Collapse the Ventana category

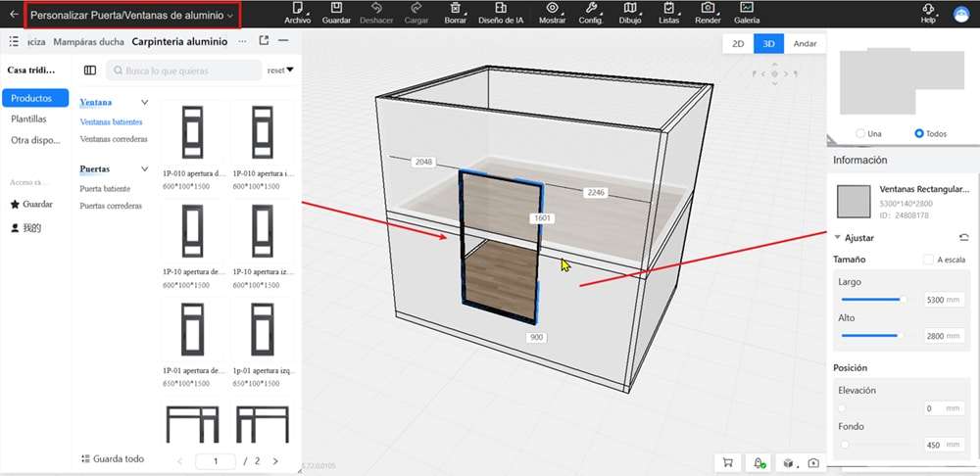[144, 102]
